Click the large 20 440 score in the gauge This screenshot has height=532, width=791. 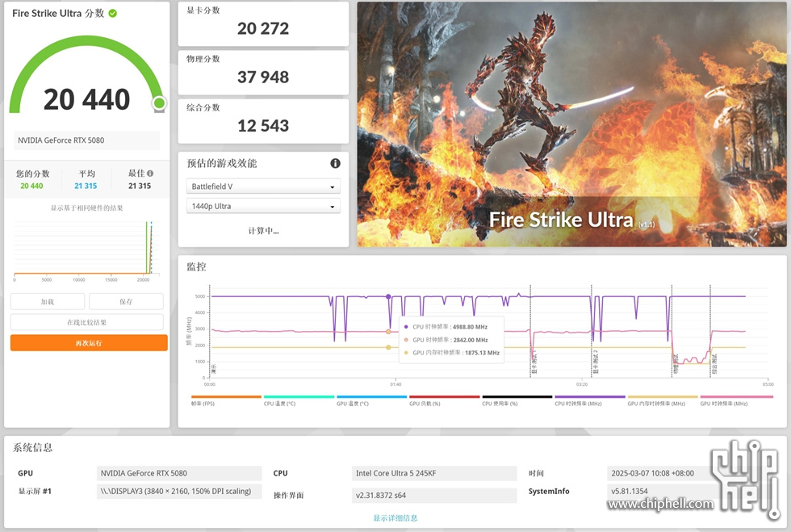click(87, 99)
